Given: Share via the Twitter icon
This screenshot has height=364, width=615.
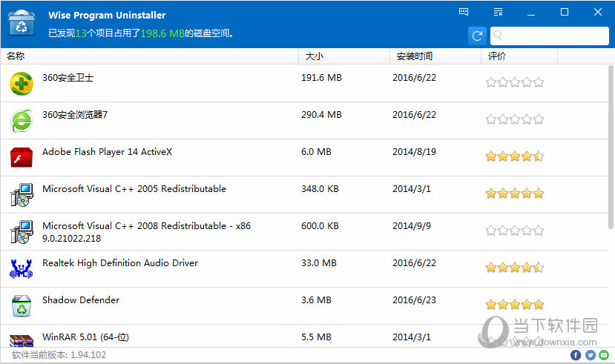Looking at the screenshot, I should tap(591, 355).
